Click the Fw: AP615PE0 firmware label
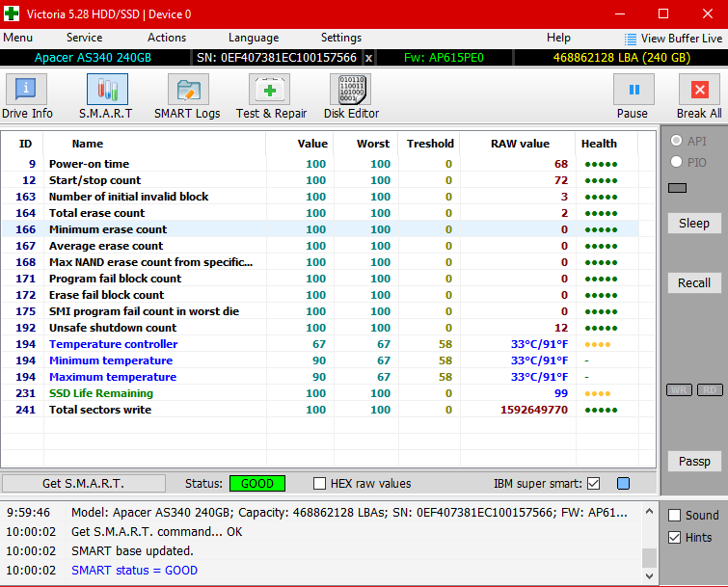 click(444, 58)
